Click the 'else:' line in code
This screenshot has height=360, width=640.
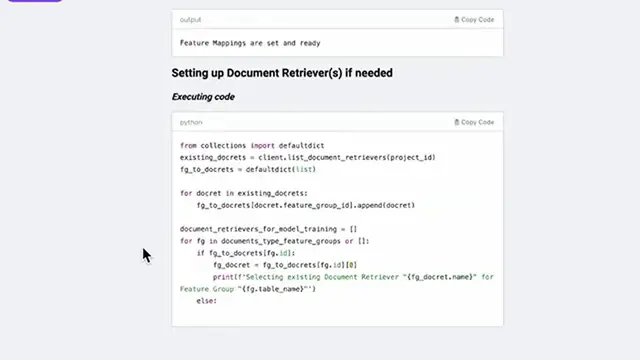point(207,301)
